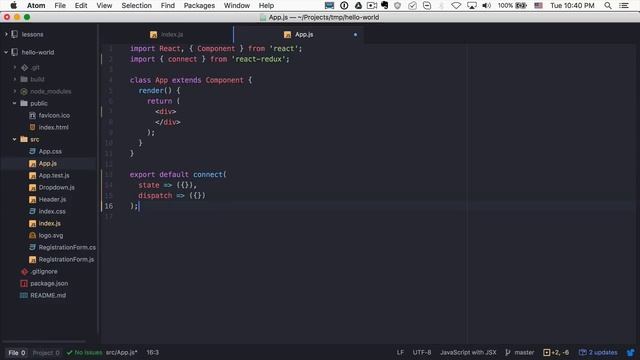Open the Help menu

coord(266,5)
